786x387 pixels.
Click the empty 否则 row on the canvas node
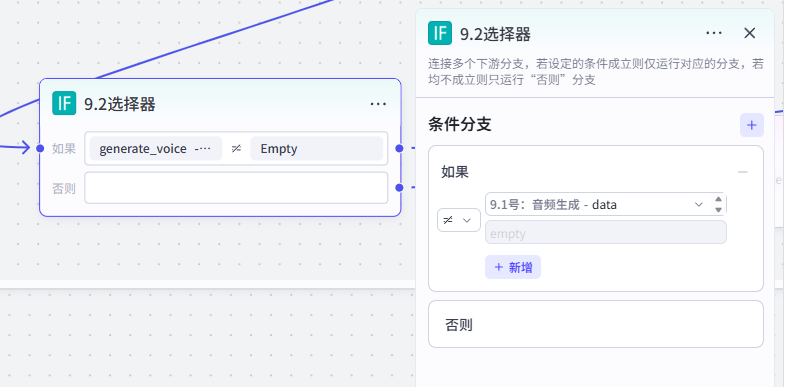236,188
